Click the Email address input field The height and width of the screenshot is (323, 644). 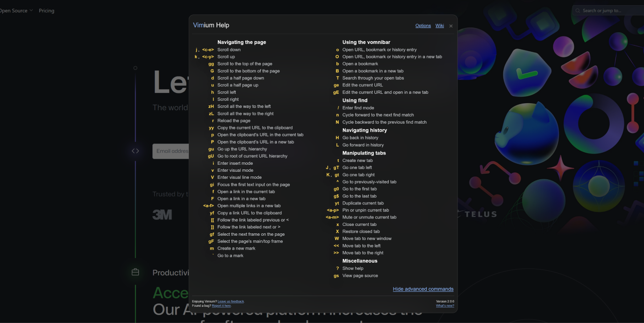click(171, 151)
